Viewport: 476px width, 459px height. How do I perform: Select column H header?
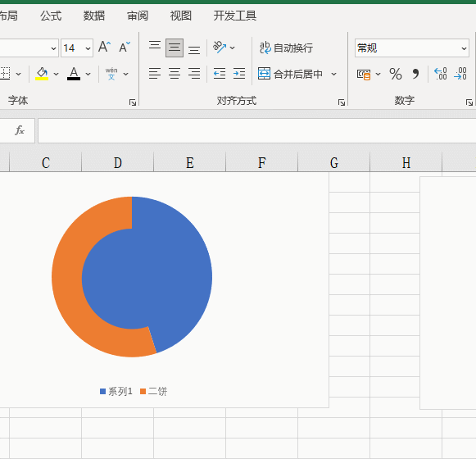click(x=406, y=162)
